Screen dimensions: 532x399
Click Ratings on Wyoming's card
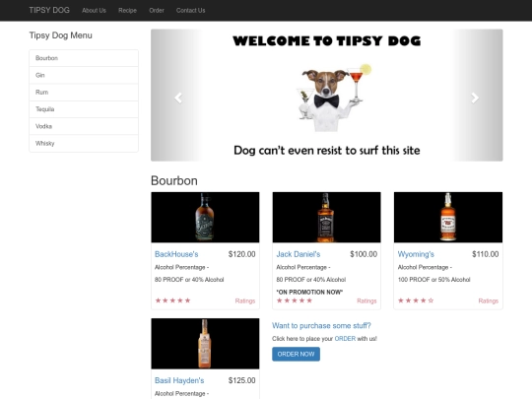pos(489,300)
